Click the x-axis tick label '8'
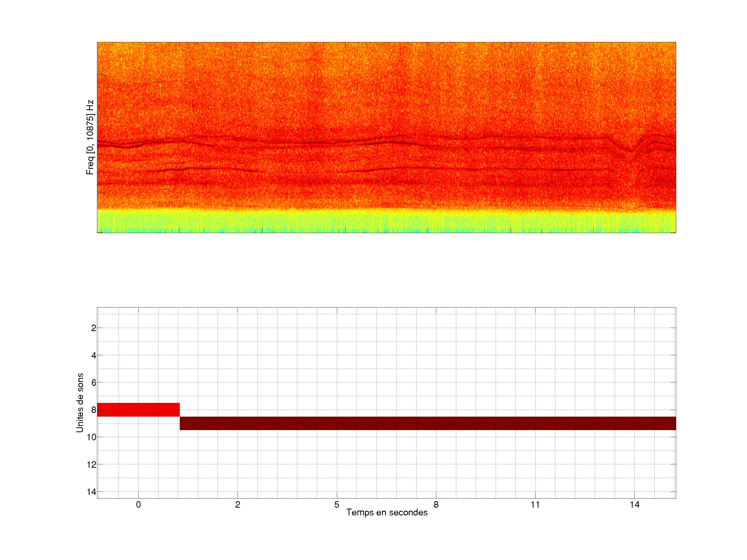Screen dimensions: 747x560 tap(436, 505)
